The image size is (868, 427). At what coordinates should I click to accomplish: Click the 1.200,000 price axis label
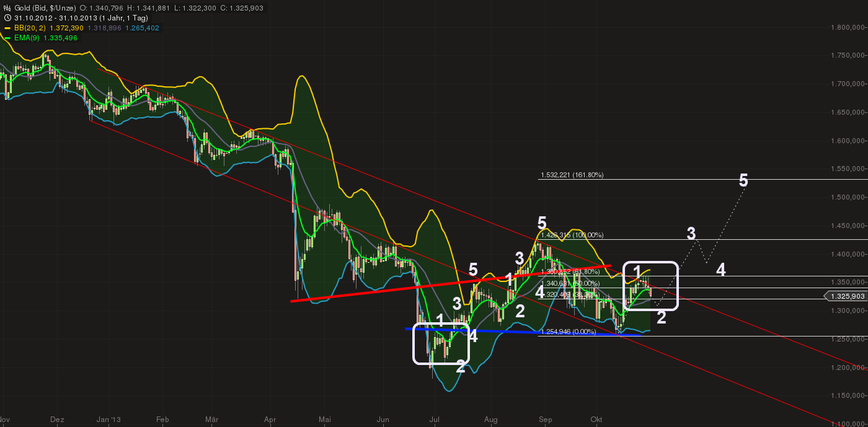849,368
